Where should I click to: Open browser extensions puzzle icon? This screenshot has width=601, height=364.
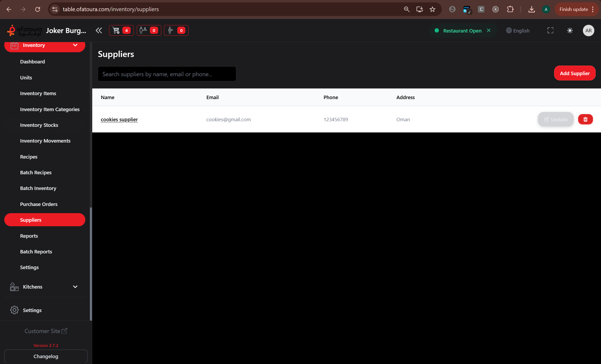[x=510, y=9]
